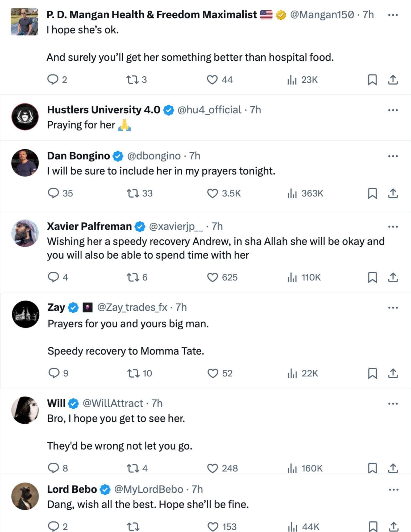Bookmark P. D. Mangan's reply
The image size is (411, 532).
(372, 80)
